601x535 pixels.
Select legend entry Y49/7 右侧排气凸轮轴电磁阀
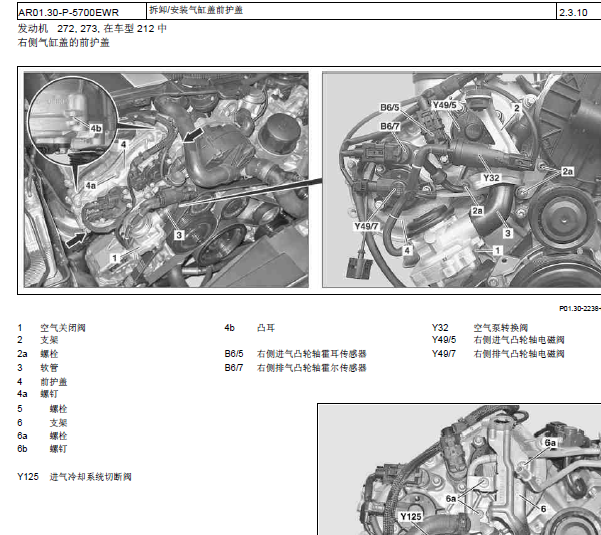[498, 354]
